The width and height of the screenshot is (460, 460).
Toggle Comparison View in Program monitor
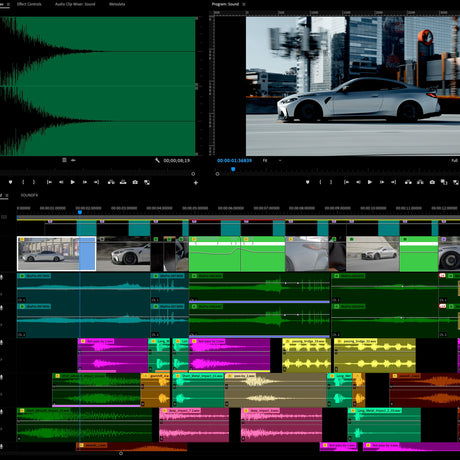point(444,182)
